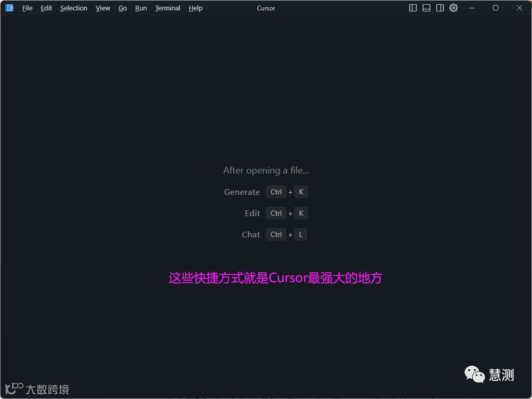Minimize the Cursor window

[472, 8]
